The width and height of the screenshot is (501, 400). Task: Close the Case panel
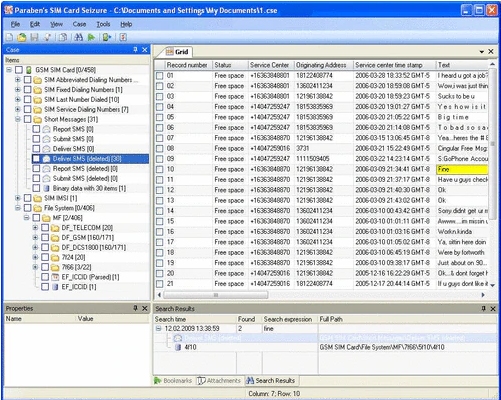pos(145,50)
